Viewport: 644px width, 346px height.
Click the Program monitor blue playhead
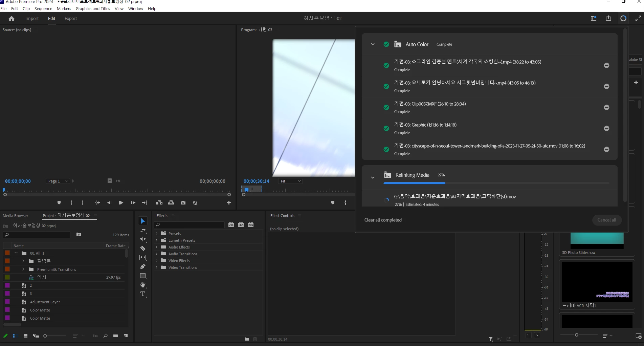246,189
